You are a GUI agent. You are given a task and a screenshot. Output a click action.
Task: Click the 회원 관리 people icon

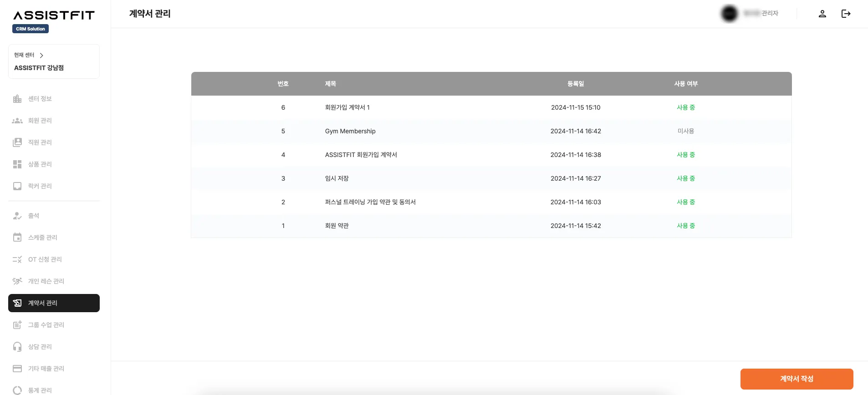17,121
